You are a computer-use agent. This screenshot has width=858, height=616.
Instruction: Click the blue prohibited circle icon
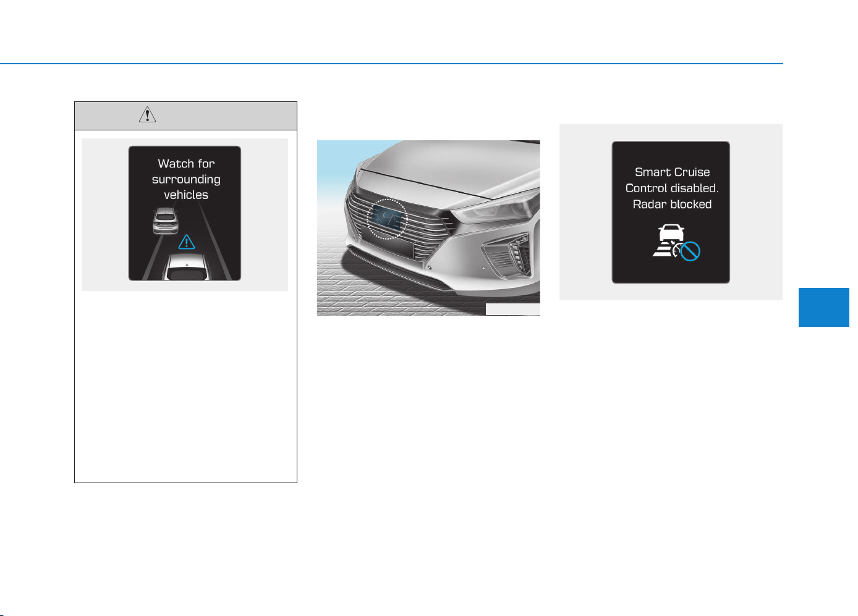pyautogui.click(x=690, y=251)
